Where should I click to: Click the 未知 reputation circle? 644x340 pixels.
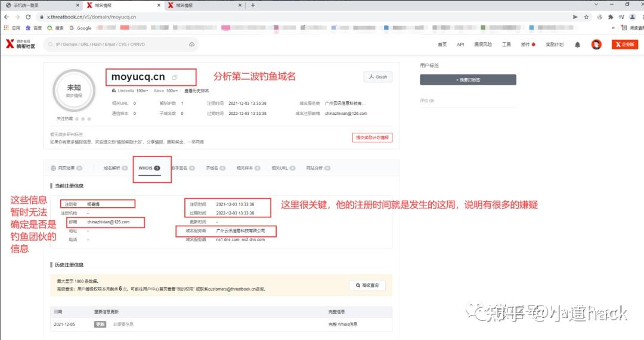74,91
